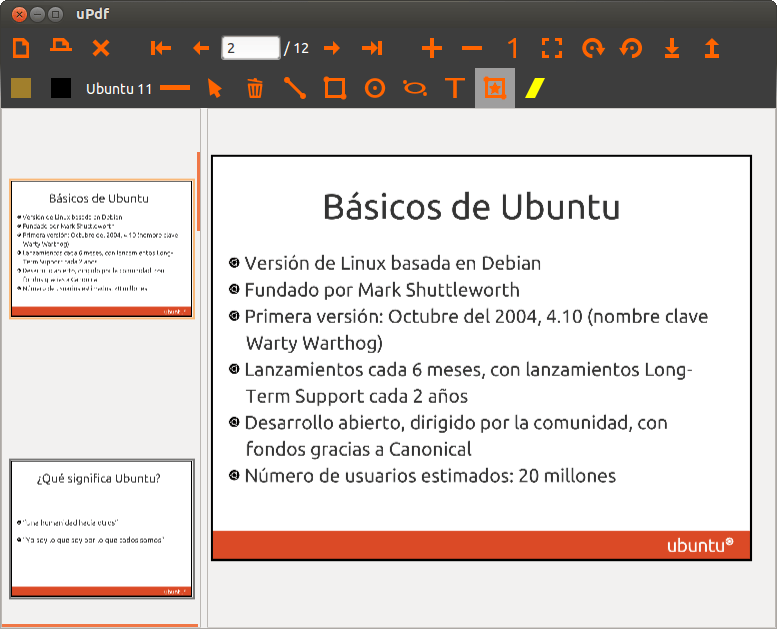
Task: Select the text annotation tool
Action: (455, 88)
